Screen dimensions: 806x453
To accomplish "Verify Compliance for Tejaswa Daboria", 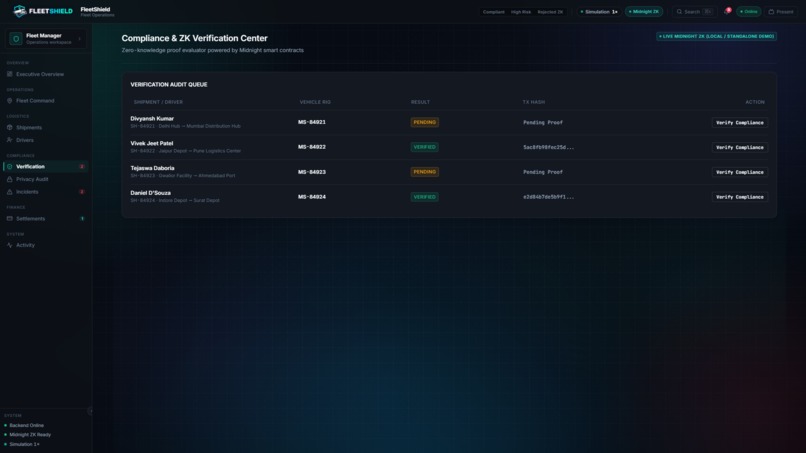I will click(x=740, y=172).
